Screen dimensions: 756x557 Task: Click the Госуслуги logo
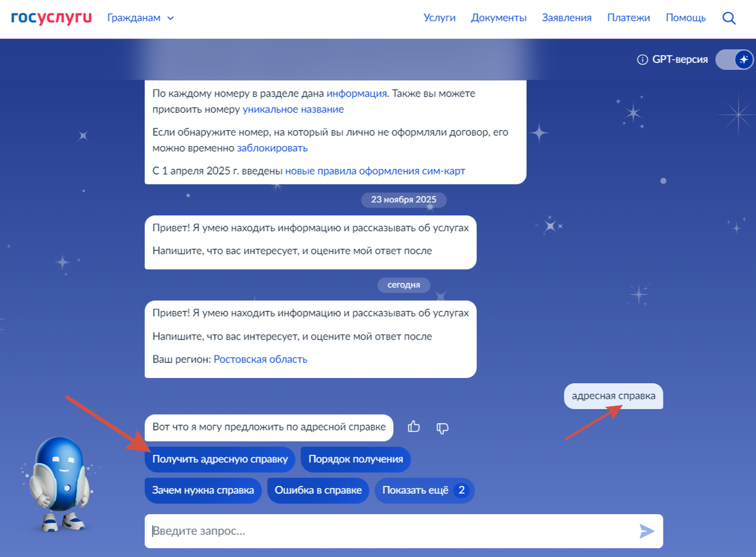coord(51,18)
